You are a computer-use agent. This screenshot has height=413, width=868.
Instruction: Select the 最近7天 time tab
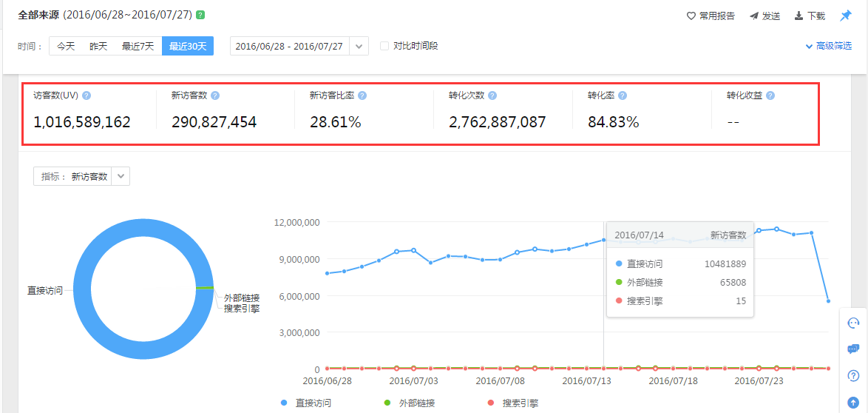point(138,46)
